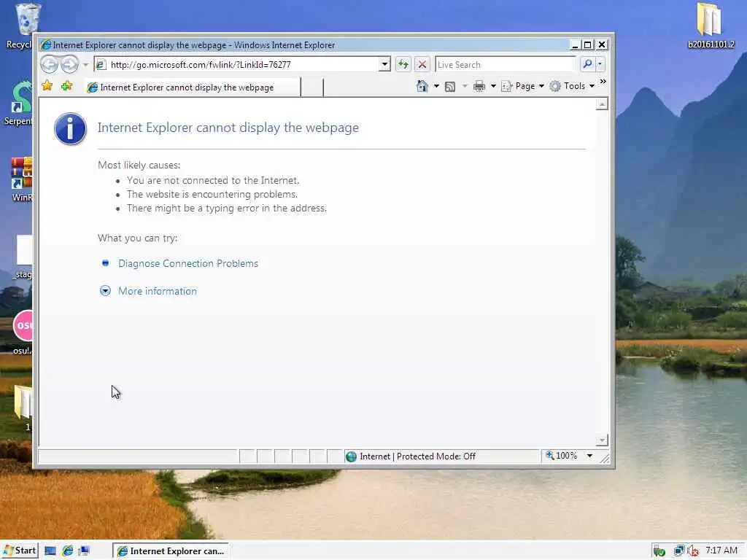Expand the Home button dropdown arrow
This screenshot has height=560, width=747.
436,86
